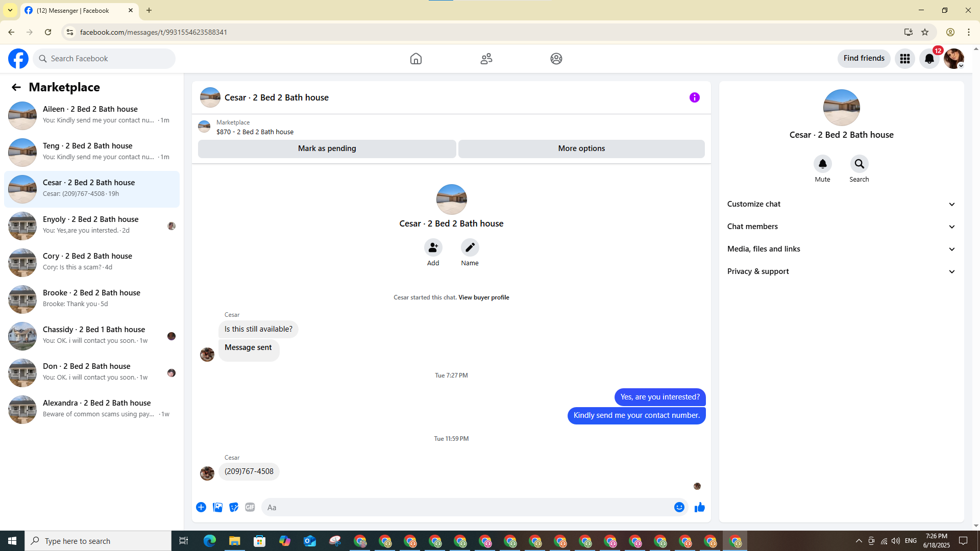Screen dimensions: 980x551
Task: Open the account profile picture menu
Action: point(954,59)
